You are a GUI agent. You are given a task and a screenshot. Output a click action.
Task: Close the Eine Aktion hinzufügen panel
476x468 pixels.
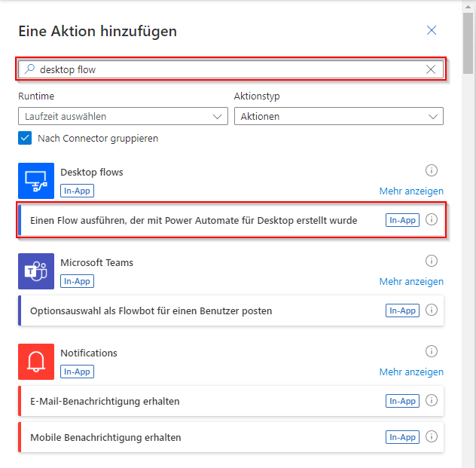tap(432, 30)
